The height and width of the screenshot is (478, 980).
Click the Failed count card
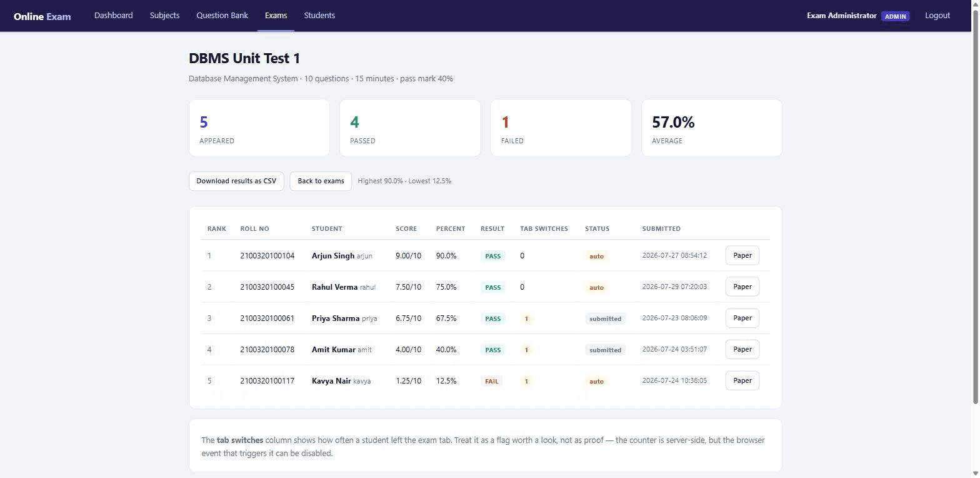(561, 128)
